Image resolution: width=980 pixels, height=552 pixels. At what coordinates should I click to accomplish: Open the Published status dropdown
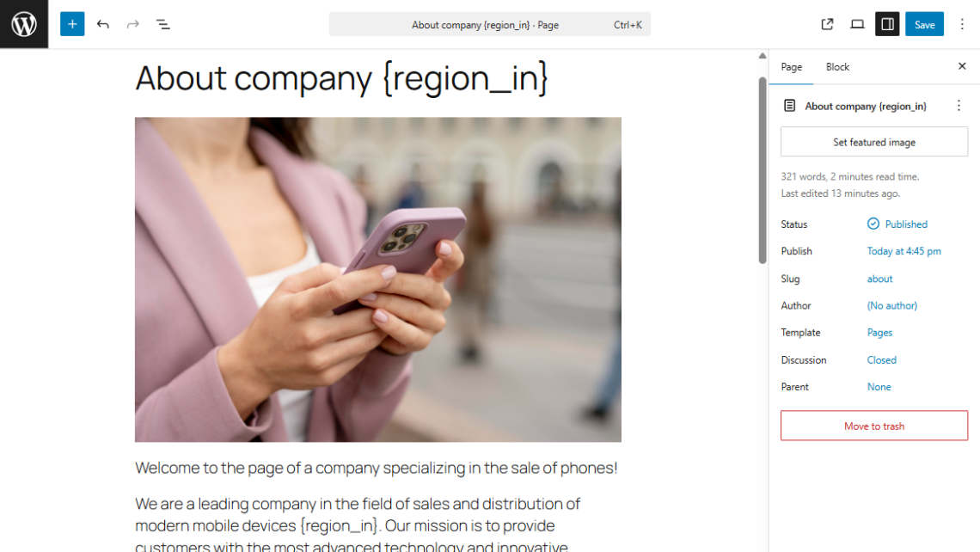pyautogui.click(x=897, y=224)
